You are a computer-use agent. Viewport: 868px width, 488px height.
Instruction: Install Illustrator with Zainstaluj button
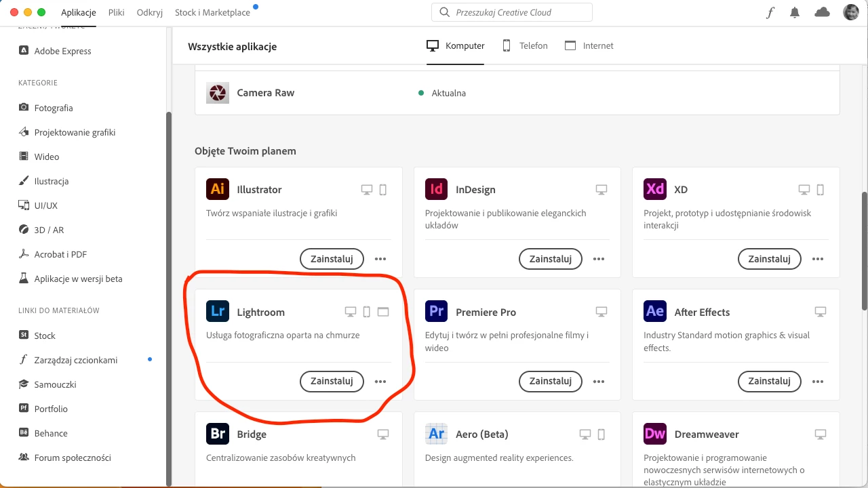tap(332, 259)
